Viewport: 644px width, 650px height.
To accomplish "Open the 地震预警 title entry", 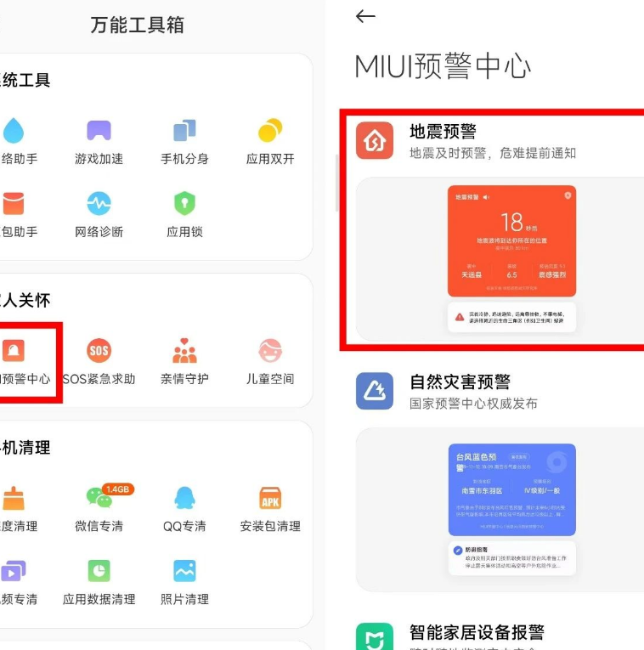I will pos(443,132).
